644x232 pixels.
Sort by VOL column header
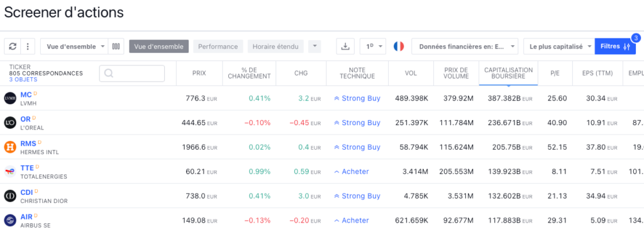pyautogui.click(x=411, y=73)
